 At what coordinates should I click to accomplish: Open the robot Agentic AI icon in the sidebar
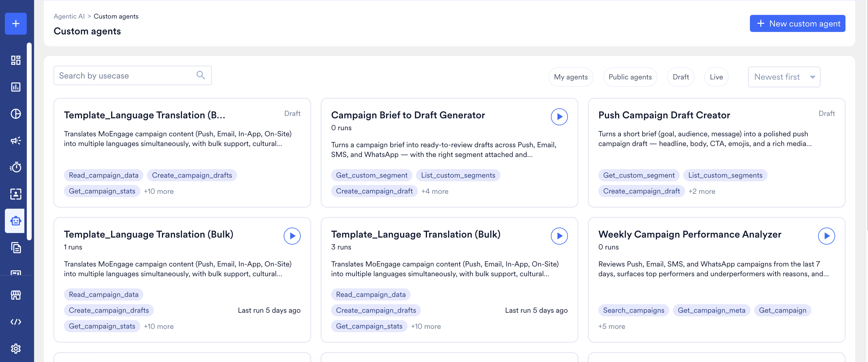point(16,221)
